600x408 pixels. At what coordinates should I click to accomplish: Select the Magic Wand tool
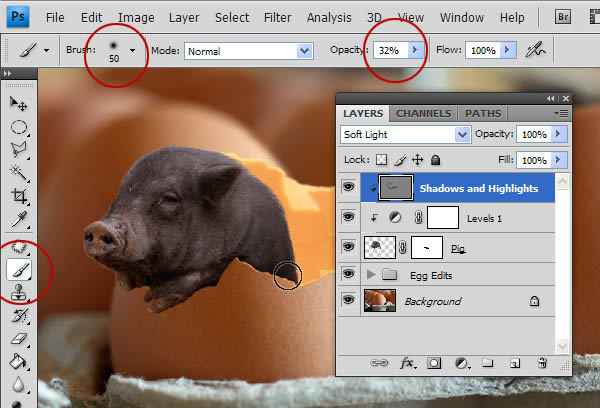[18, 173]
